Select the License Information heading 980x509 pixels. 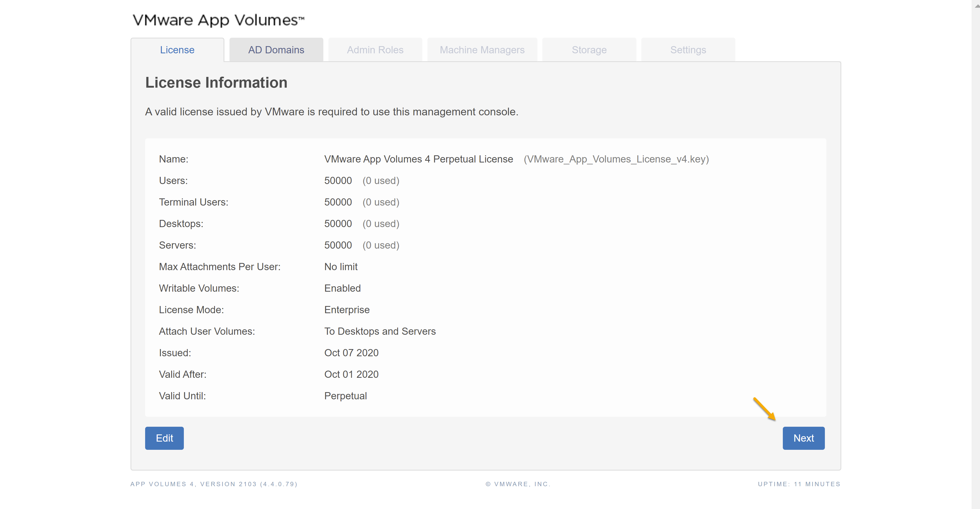(216, 83)
